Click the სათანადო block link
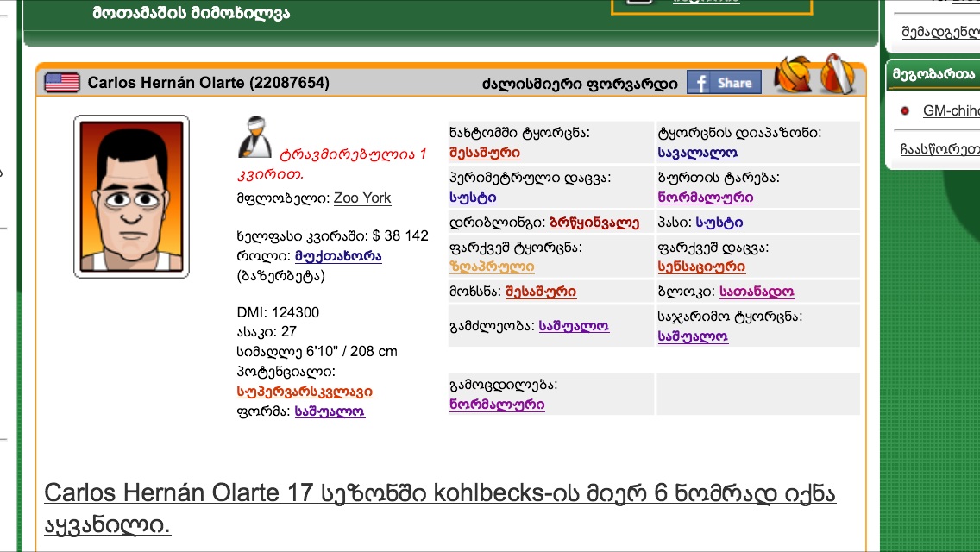Image resolution: width=980 pixels, height=552 pixels. click(757, 292)
